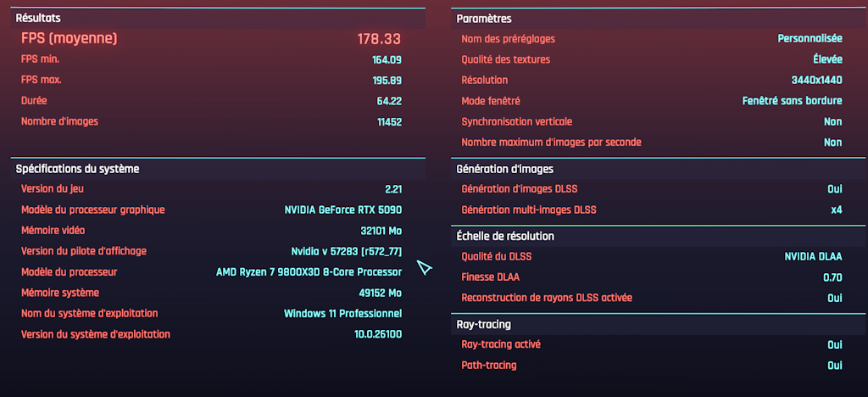This screenshot has width=868, height=397.
Task: Toggle the Synchronisation verticale Non value
Action: (832, 121)
